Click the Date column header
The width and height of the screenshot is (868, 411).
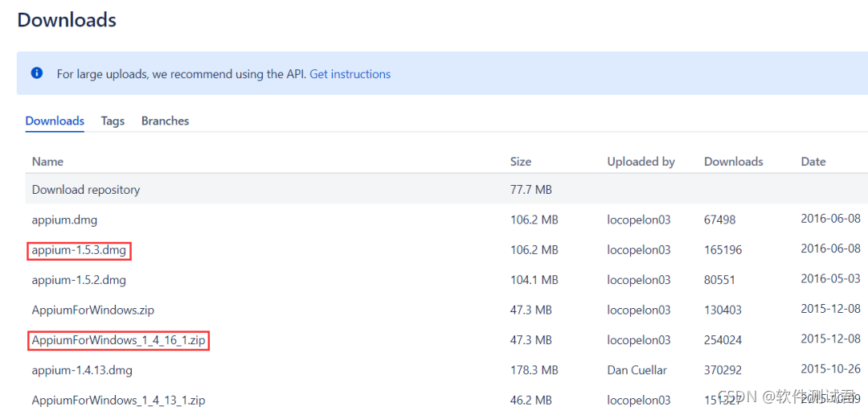[813, 162]
